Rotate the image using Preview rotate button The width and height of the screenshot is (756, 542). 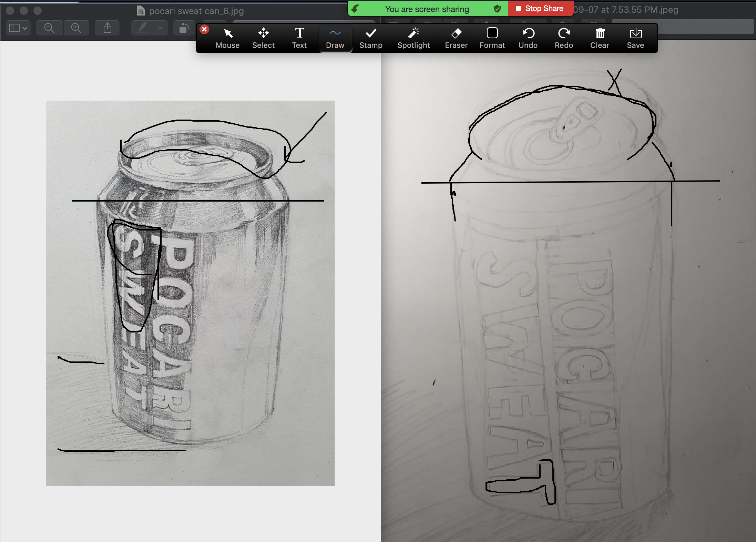click(x=184, y=28)
